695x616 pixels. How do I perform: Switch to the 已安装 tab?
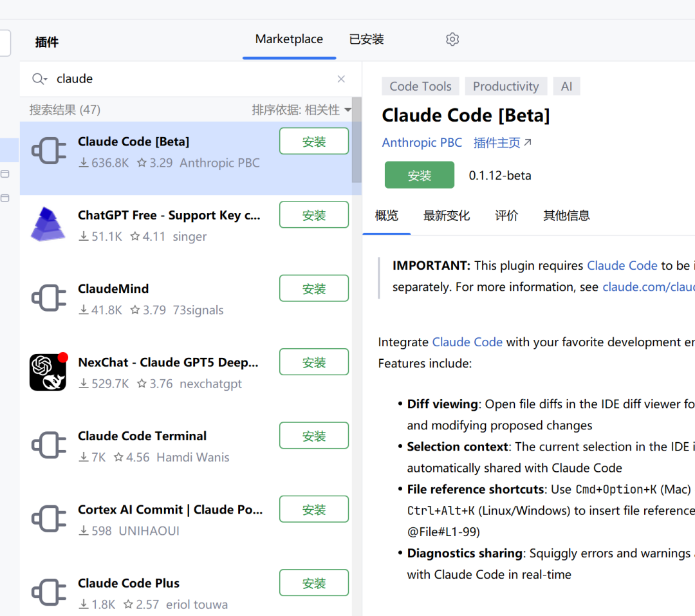[x=366, y=39]
